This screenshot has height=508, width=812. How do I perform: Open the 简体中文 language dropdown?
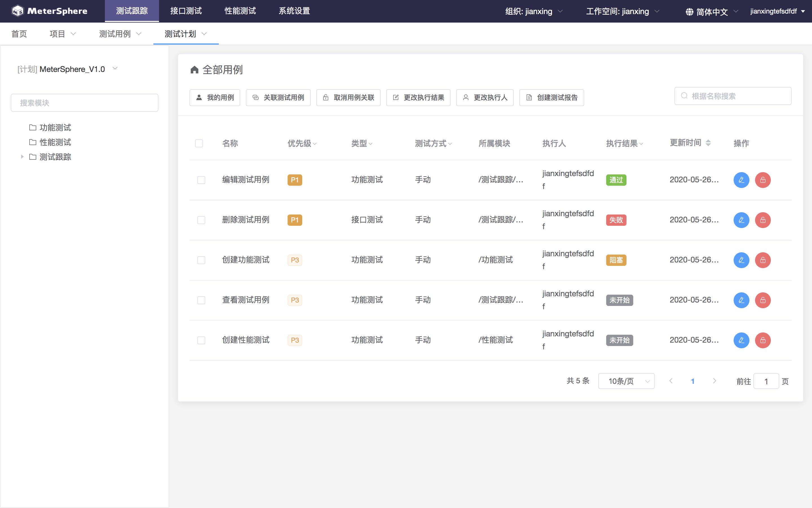[712, 12]
